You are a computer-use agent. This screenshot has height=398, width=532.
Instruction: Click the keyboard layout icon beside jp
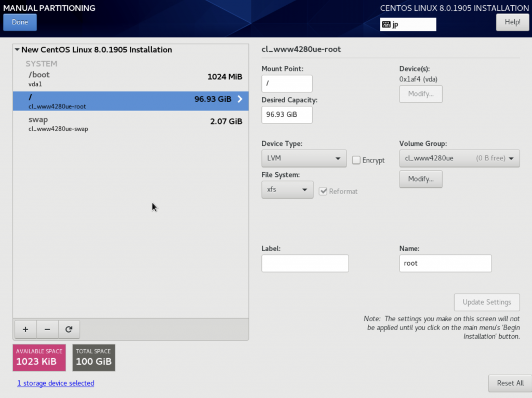386,24
